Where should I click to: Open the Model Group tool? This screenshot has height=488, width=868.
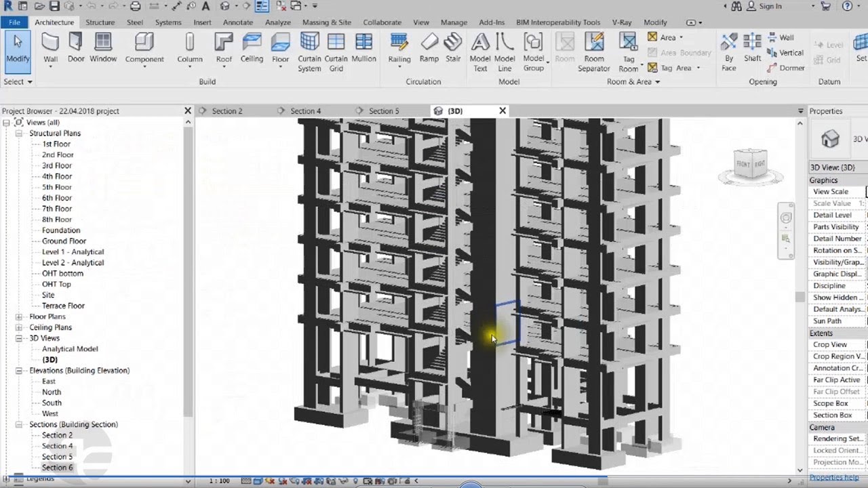tap(534, 52)
